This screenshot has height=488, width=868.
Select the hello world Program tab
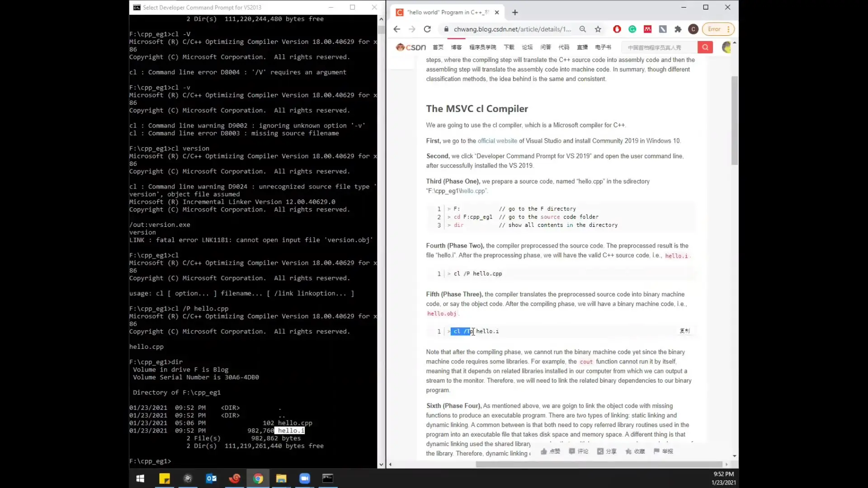[x=448, y=13]
